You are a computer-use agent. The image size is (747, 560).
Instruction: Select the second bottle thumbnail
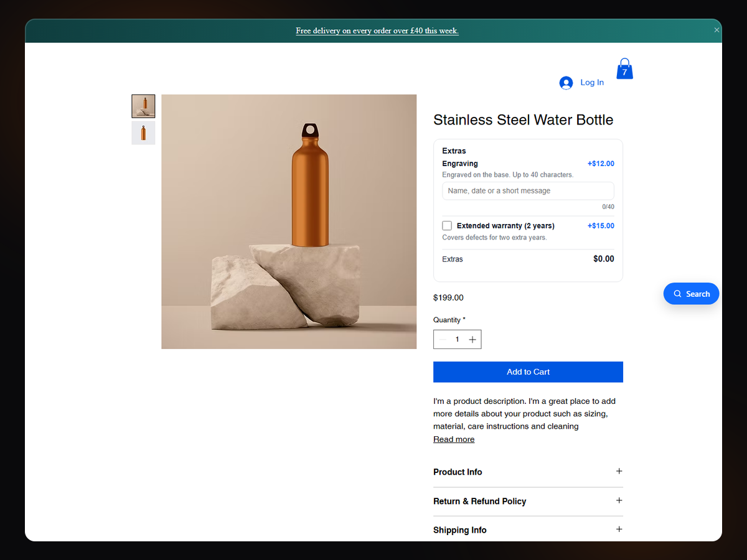(143, 133)
